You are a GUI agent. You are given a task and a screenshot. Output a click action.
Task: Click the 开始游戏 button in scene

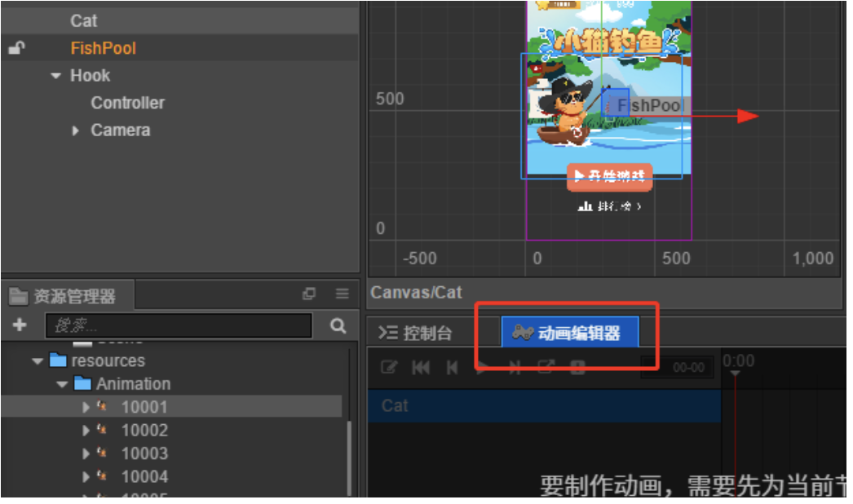609,176
